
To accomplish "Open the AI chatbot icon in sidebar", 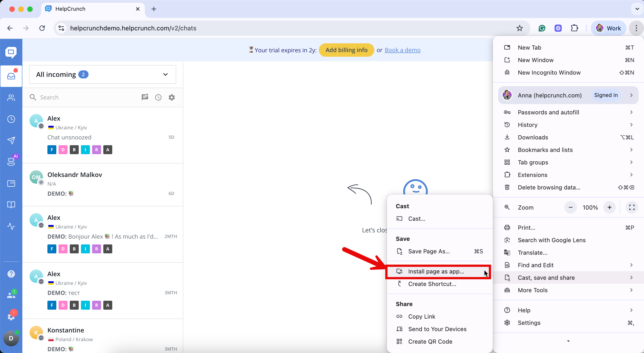I will pyautogui.click(x=11, y=161).
